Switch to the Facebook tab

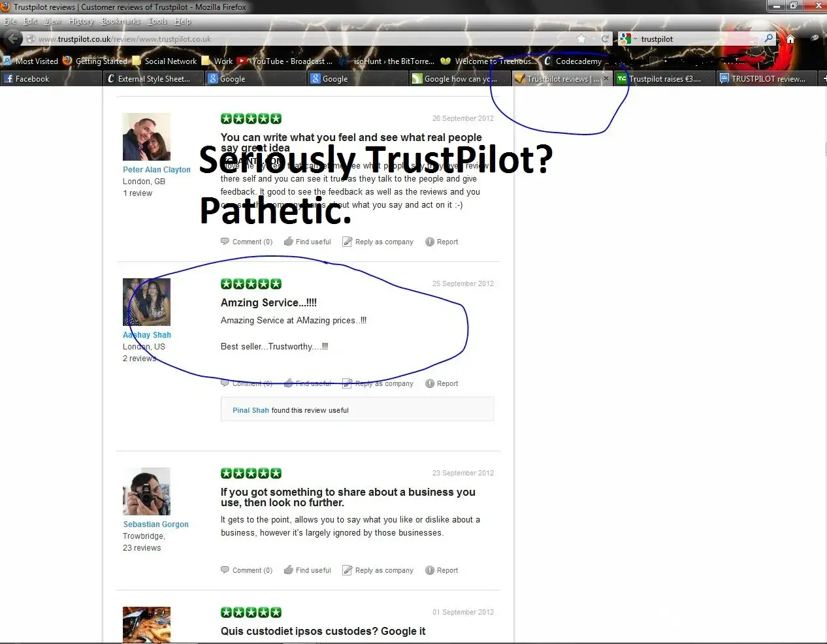(51, 79)
